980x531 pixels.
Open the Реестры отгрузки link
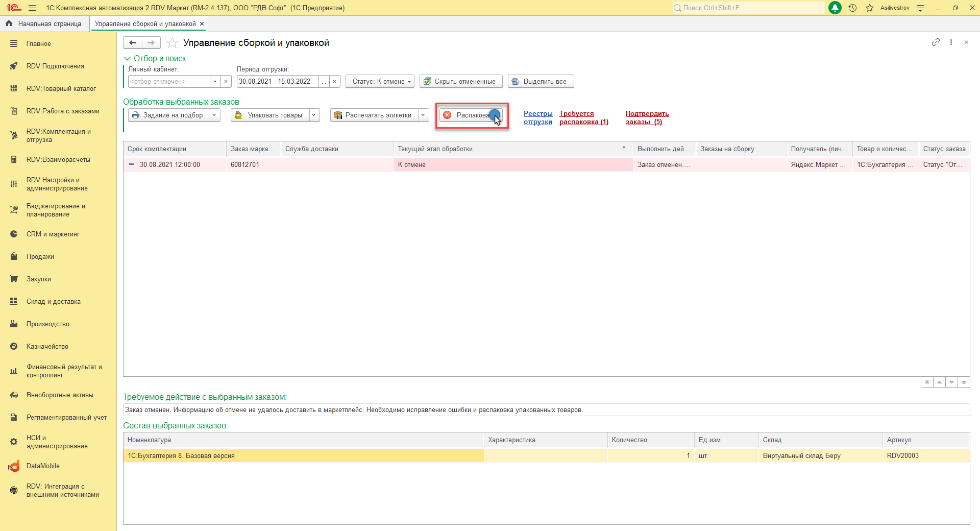tap(538, 118)
